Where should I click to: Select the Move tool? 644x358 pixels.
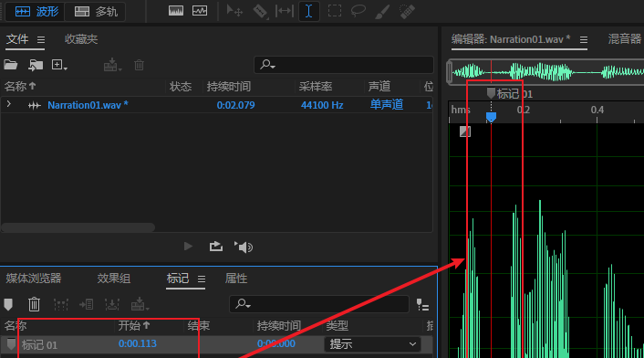234,11
